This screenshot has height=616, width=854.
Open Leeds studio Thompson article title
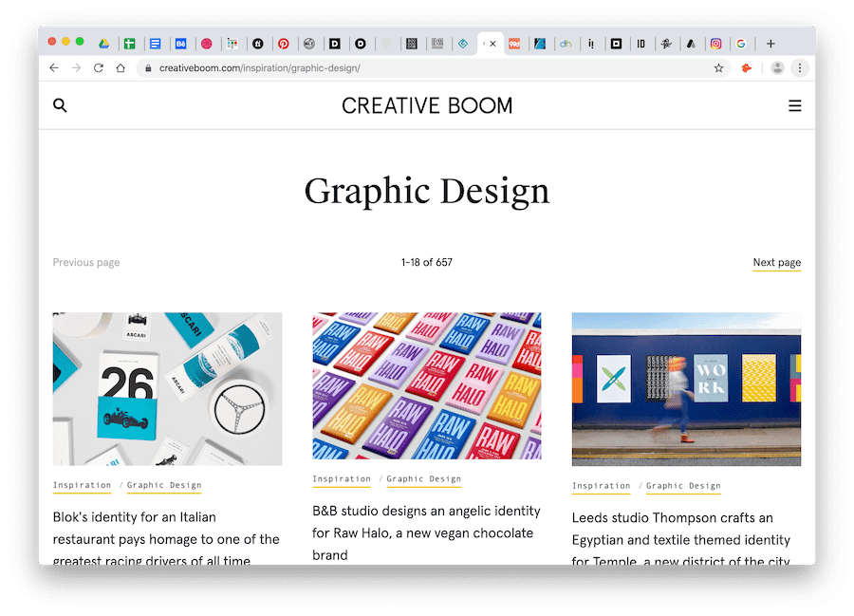[680, 539]
